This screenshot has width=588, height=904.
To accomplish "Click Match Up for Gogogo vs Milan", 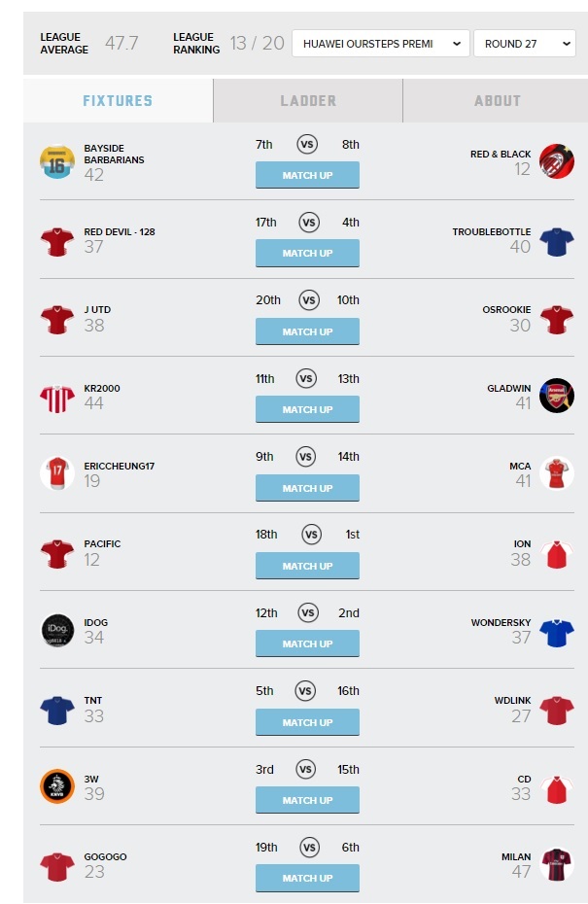I will point(307,878).
